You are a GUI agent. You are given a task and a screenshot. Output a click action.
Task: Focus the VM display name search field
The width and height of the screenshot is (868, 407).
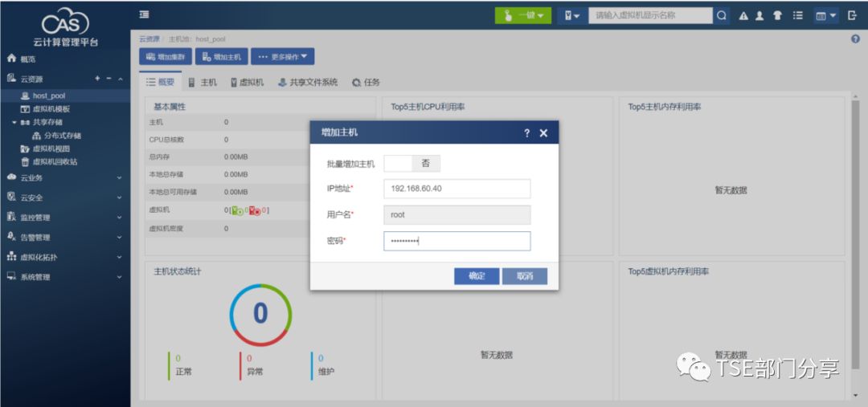[x=650, y=15]
